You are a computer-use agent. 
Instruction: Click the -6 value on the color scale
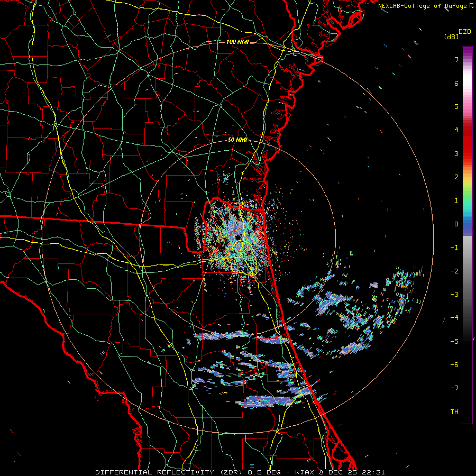(x=454, y=365)
